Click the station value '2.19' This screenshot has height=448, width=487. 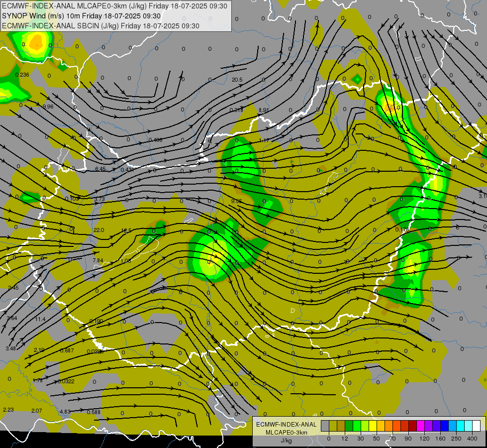click(x=39, y=350)
